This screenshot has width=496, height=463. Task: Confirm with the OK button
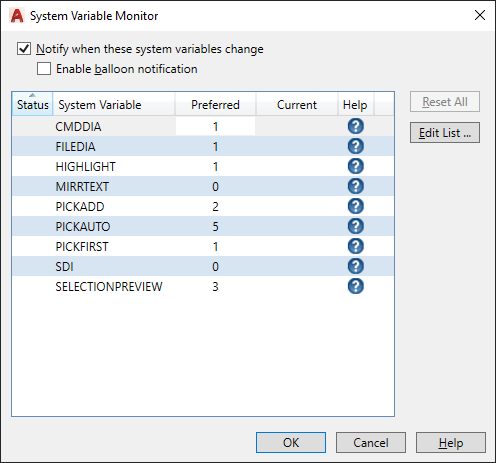[291, 443]
